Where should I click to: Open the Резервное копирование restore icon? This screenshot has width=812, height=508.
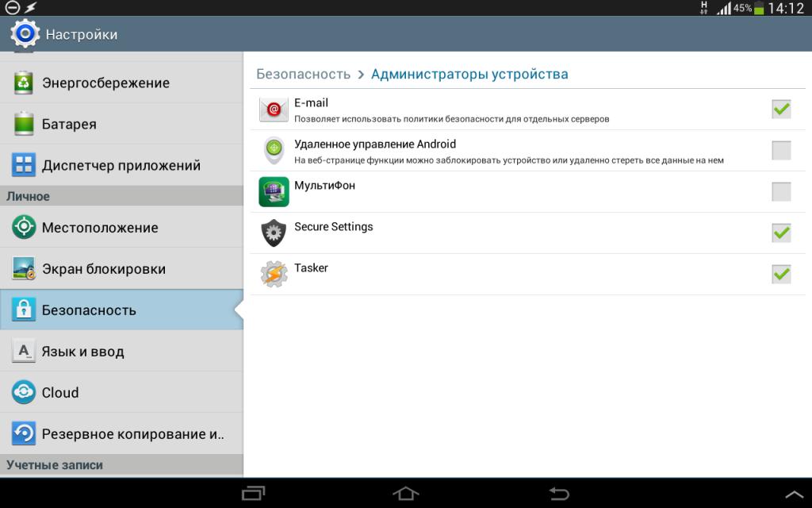[23, 433]
